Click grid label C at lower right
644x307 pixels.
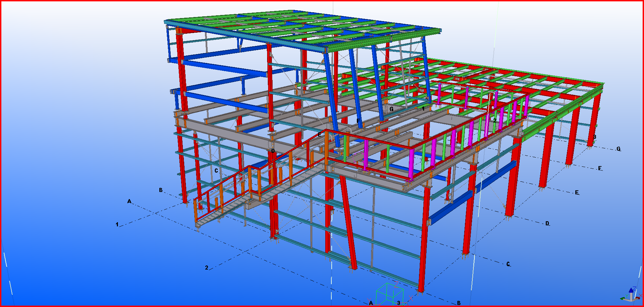coord(508,264)
